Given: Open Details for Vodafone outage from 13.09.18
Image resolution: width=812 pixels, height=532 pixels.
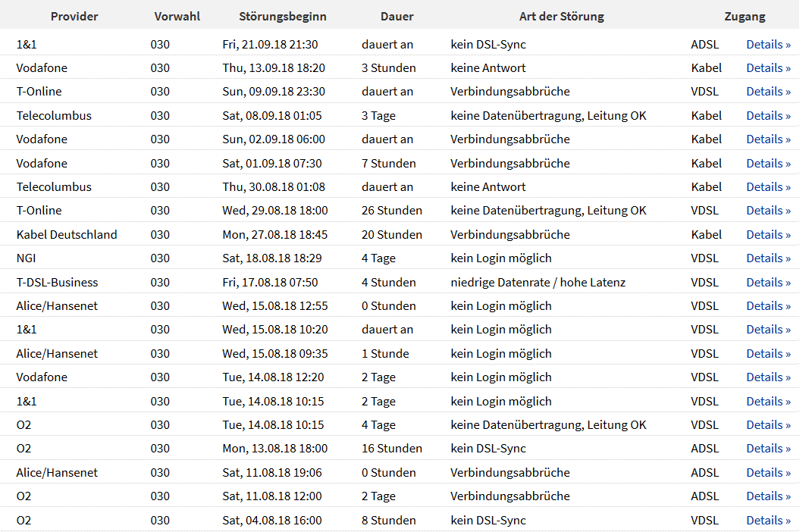Looking at the screenshot, I should (x=768, y=67).
